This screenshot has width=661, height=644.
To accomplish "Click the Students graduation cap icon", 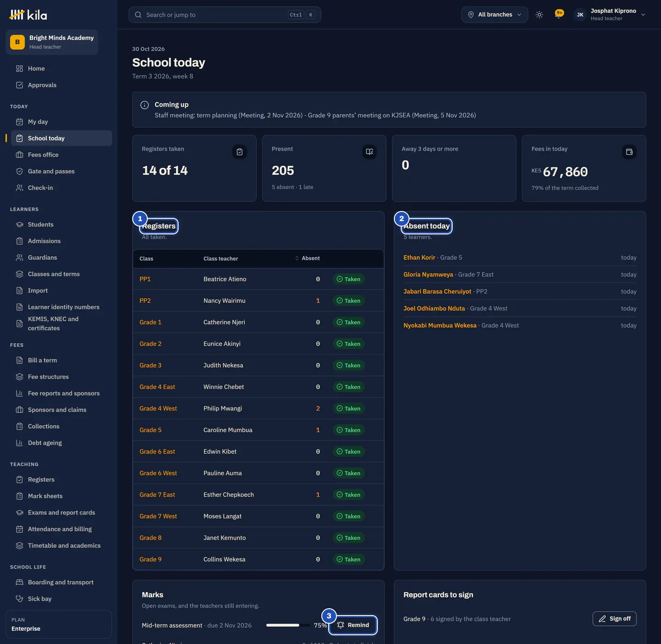I will point(19,224).
